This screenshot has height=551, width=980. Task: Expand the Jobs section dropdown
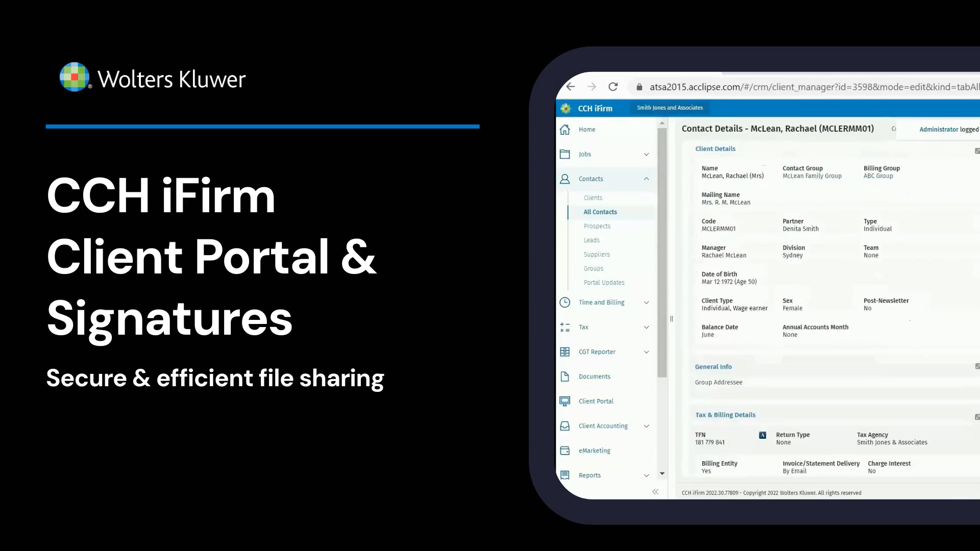(647, 154)
